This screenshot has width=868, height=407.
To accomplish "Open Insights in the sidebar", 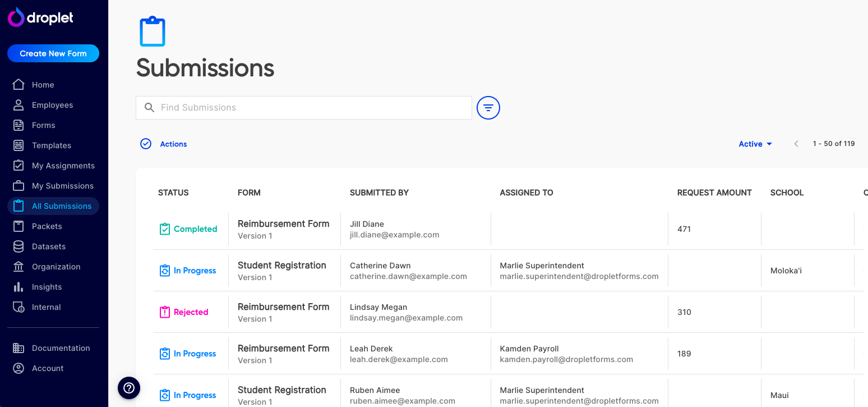I will [53, 287].
